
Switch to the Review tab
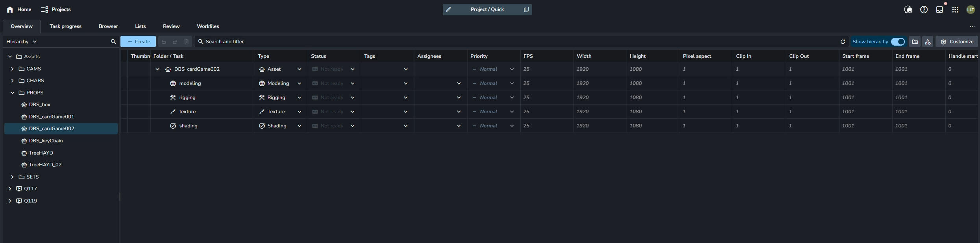[x=171, y=26]
